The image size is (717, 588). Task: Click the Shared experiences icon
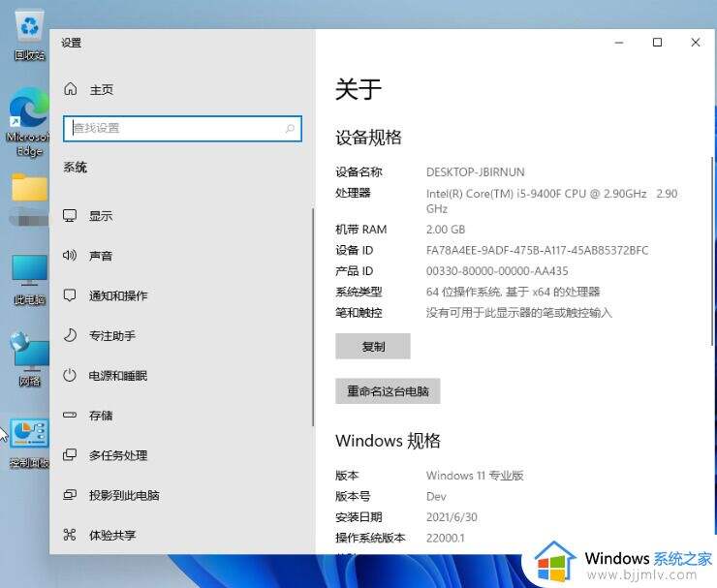point(70,535)
